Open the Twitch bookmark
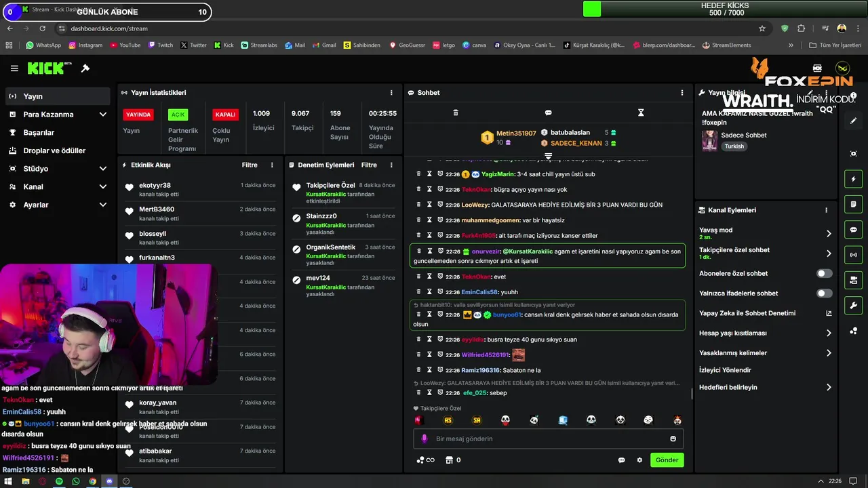Viewport: 868px width, 488px height. point(160,45)
